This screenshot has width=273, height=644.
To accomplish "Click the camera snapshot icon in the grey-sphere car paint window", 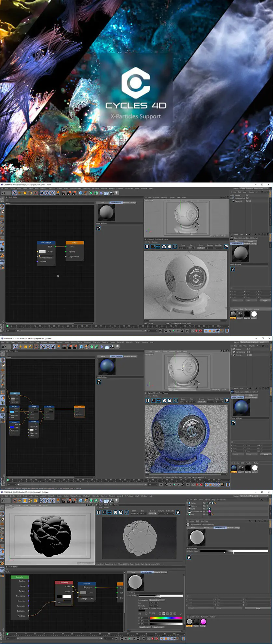I will (164, 247).
